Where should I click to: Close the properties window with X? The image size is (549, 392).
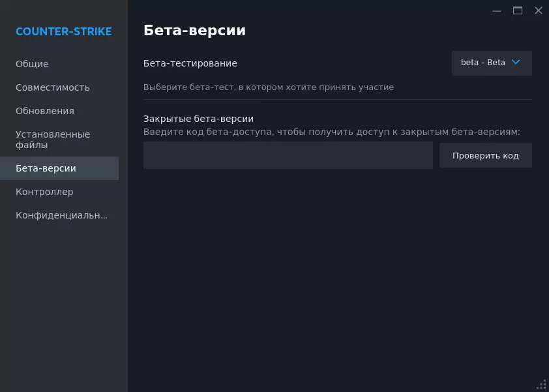(x=539, y=10)
